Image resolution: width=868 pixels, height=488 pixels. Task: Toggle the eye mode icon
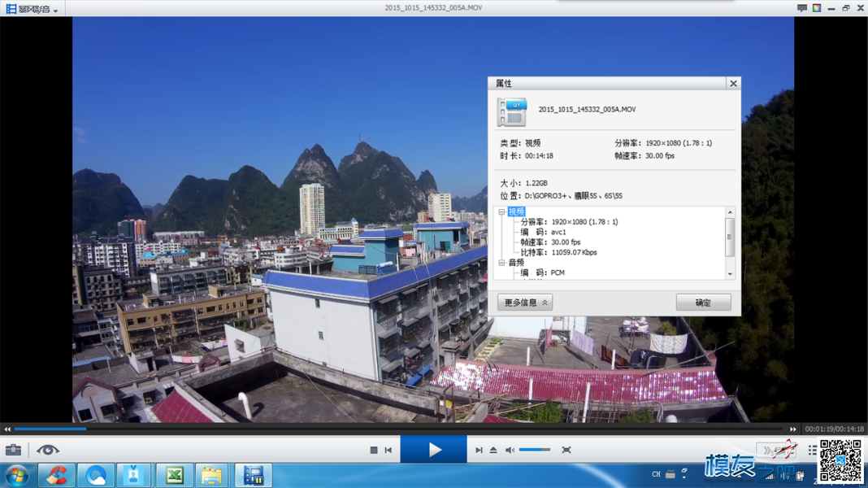pos(48,450)
